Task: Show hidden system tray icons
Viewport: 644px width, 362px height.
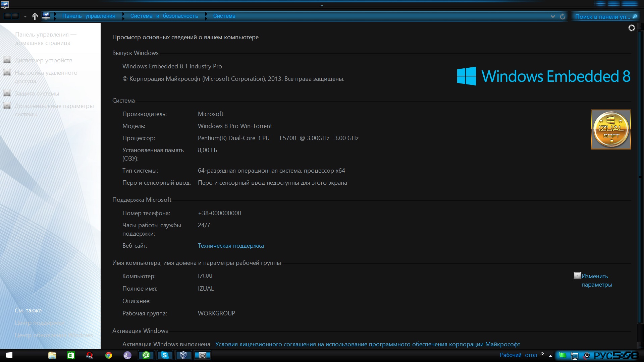Action: click(550, 356)
